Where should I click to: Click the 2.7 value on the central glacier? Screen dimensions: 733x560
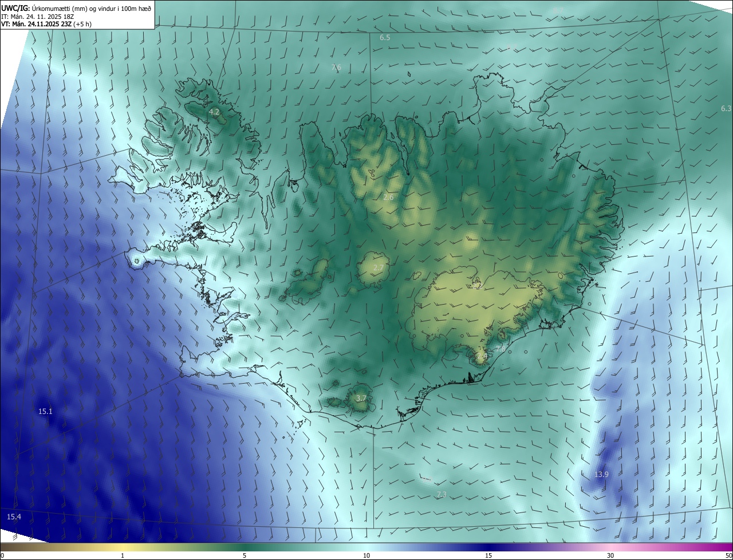(379, 268)
